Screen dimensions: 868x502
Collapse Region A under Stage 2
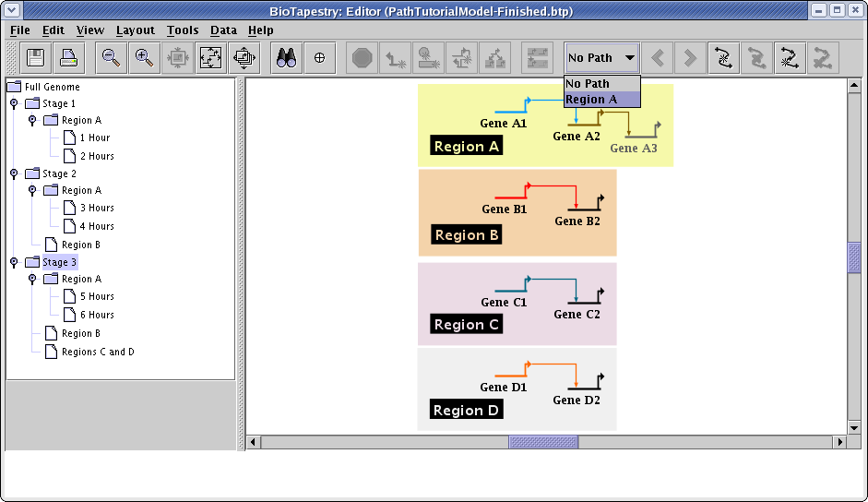click(x=32, y=191)
